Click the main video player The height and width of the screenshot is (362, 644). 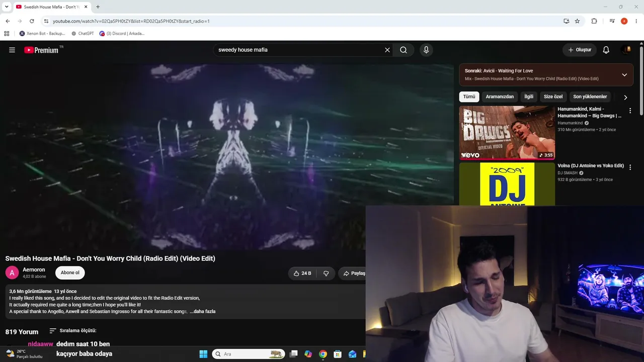[x=227, y=156]
